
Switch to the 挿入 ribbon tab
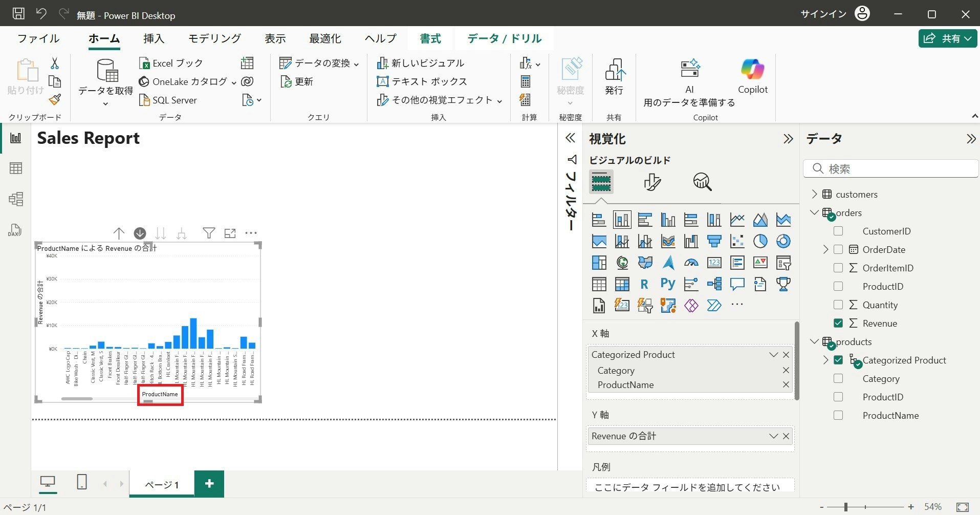click(x=154, y=38)
